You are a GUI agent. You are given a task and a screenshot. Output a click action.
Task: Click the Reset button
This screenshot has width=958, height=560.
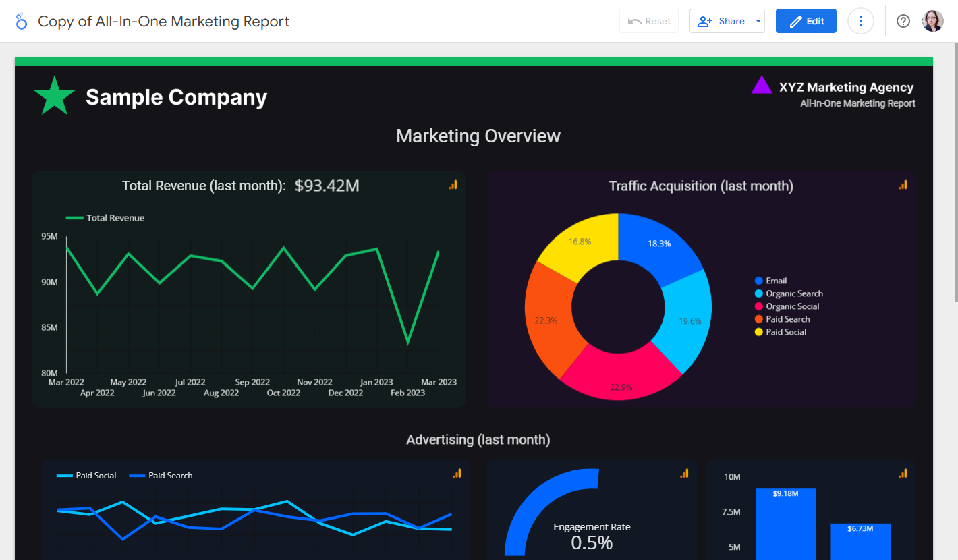tap(649, 21)
